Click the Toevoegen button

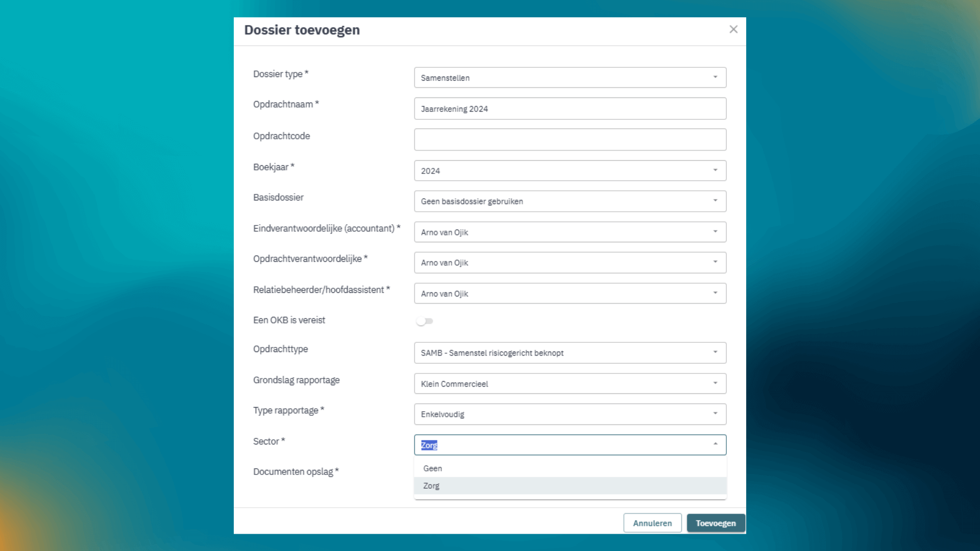tap(716, 523)
